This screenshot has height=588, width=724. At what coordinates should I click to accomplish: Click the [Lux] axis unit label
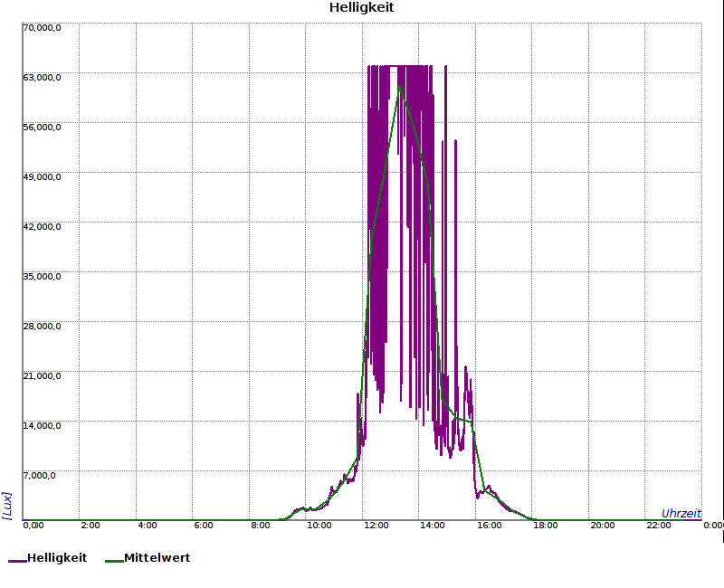[7, 506]
